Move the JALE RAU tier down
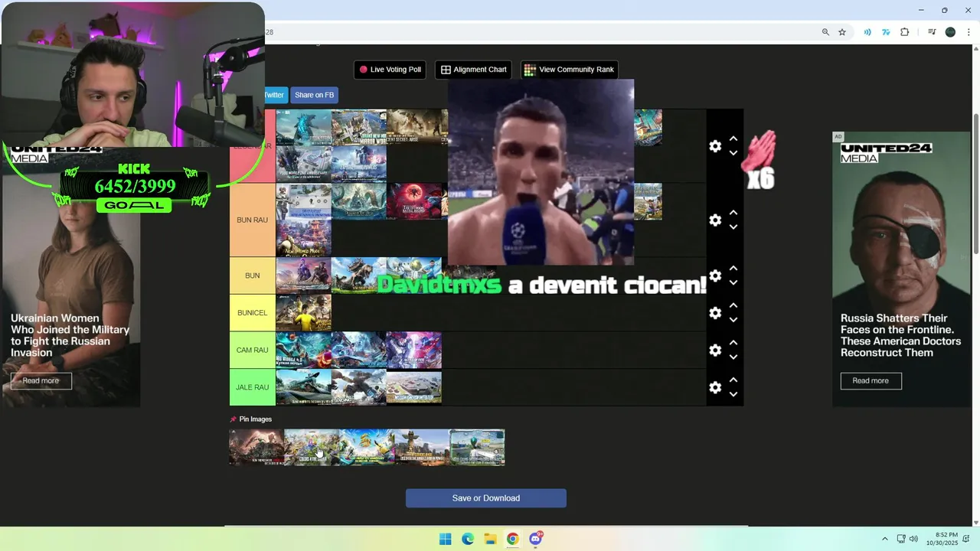980x551 pixels. click(x=733, y=394)
